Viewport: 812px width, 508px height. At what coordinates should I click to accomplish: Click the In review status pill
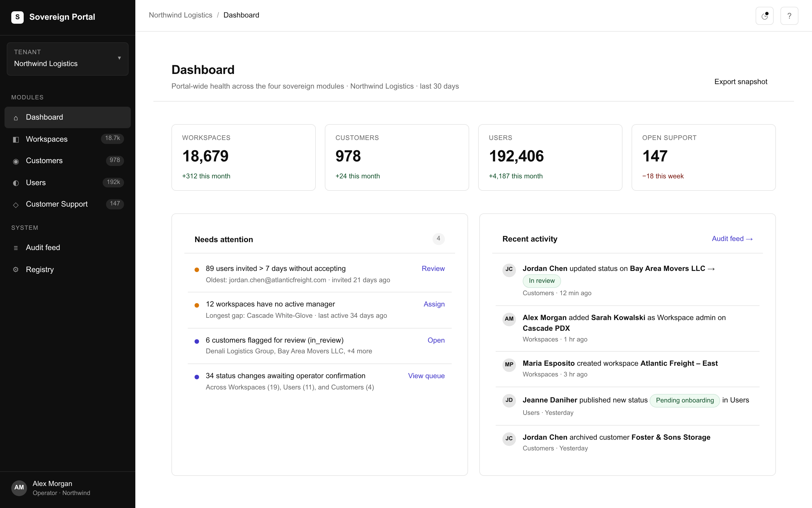click(x=542, y=281)
